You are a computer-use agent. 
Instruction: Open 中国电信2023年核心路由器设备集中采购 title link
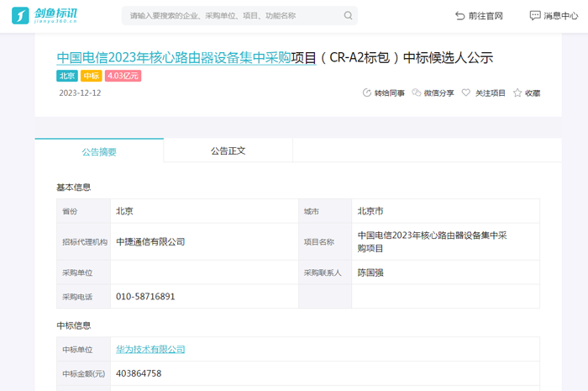click(x=173, y=58)
